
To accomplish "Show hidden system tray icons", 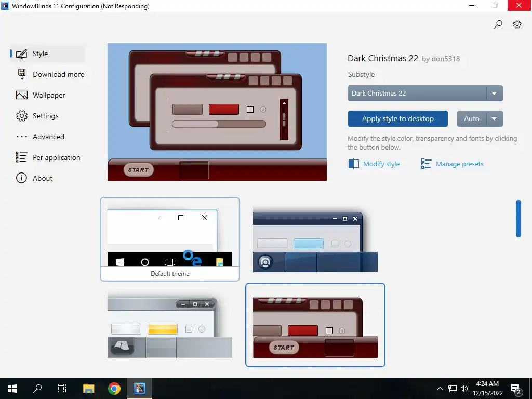I will click(x=440, y=389).
